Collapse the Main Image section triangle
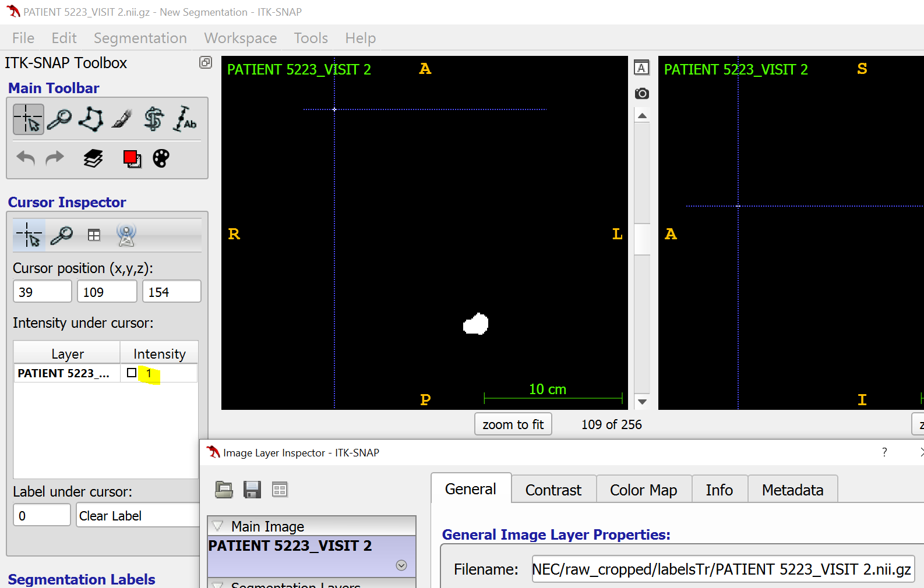This screenshot has height=588, width=924. tap(218, 526)
